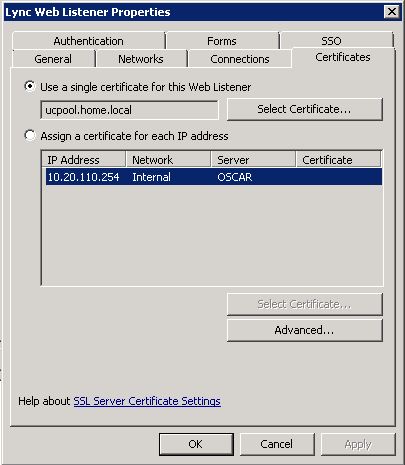Choose 'Assign a certificate for each IP address'

tap(30, 136)
